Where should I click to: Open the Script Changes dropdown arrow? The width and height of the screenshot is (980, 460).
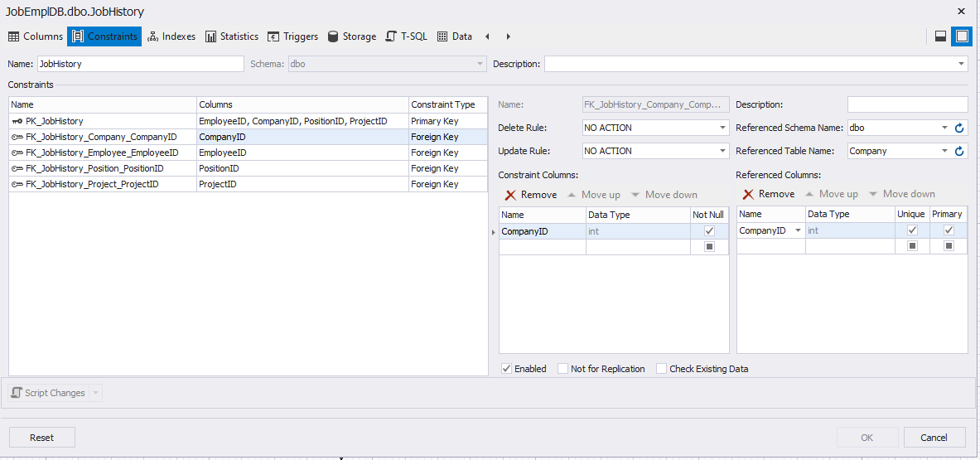(95, 393)
